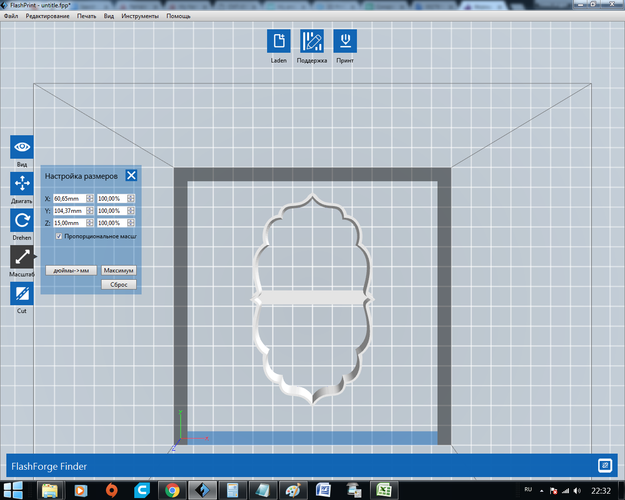This screenshot has width=625, height=500.
Task: Click the Z millimeter spinner arrows
Action: tap(90, 223)
